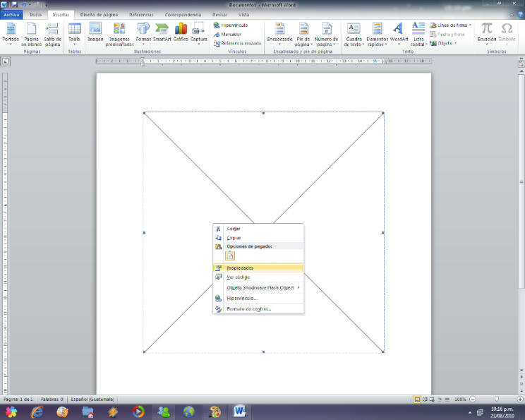
Task: Select Ver código in the context menu
Action: tap(258, 277)
